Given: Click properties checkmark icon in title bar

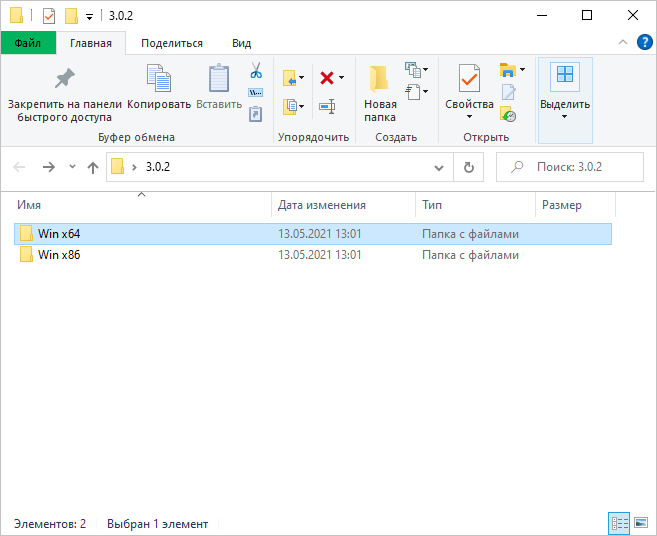Looking at the screenshot, I should 49,16.
